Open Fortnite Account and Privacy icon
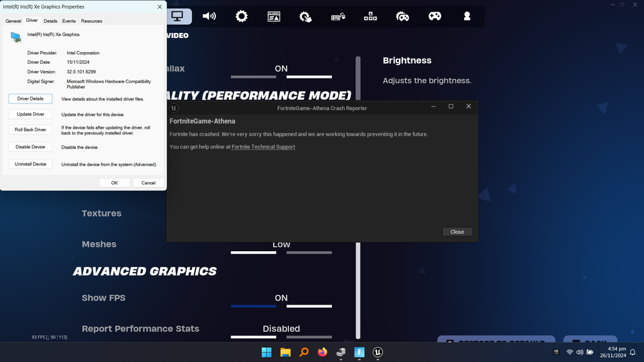Viewport: 644px width, 362px height. 467,16
